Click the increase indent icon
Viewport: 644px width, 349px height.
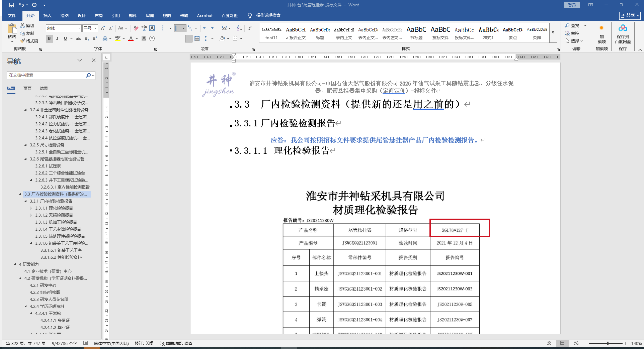214,28
